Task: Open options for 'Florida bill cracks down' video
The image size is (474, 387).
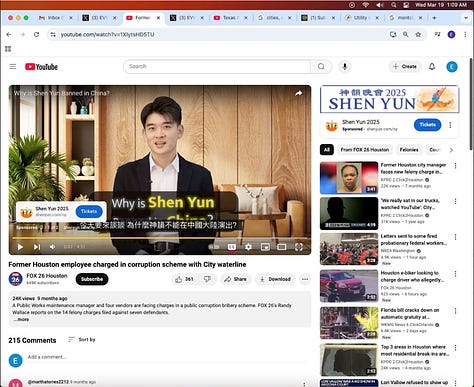Action: point(455,311)
